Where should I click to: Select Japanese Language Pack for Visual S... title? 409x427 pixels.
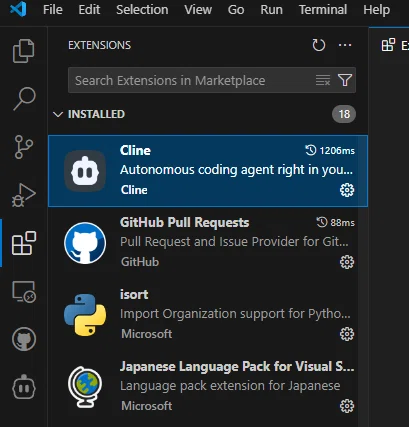237,367
